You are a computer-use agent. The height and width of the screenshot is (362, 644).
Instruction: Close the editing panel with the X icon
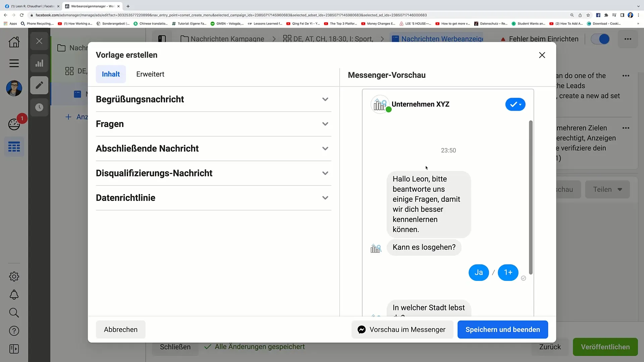coord(39,41)
